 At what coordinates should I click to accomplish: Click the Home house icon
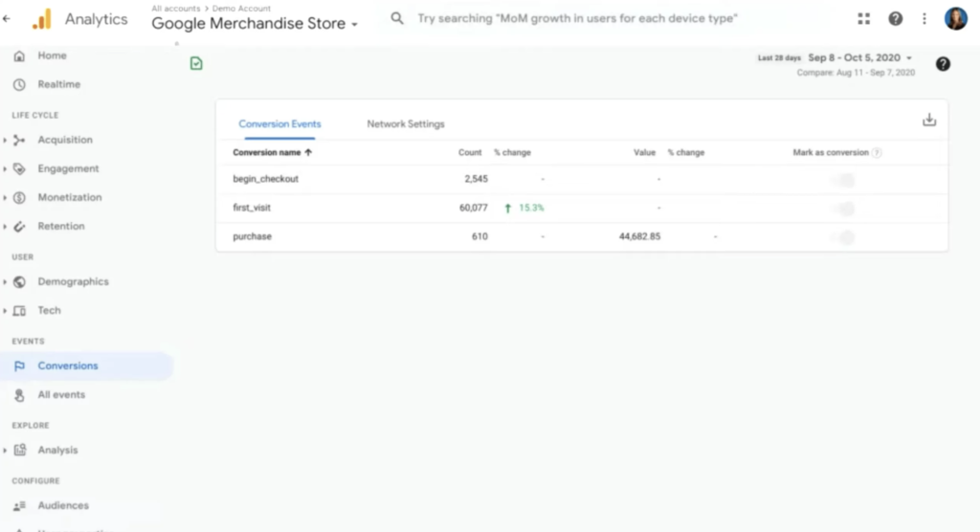coord(19,55)
